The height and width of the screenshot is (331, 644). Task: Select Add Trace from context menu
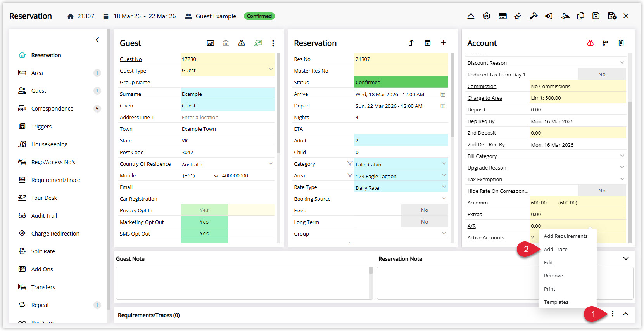pyautogui.click(x=555, y=249)
